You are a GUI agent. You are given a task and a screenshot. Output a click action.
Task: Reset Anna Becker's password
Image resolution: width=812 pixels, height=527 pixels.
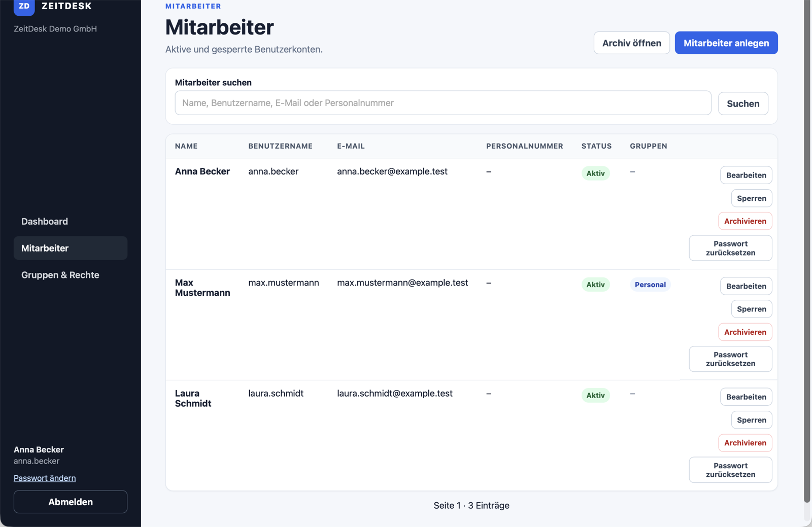coord(731,248)
